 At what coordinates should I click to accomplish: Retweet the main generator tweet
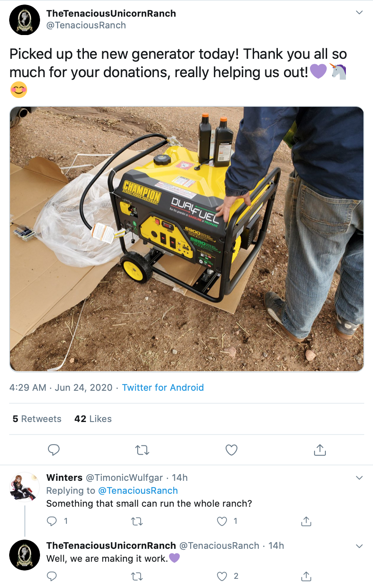click(142, 450)
